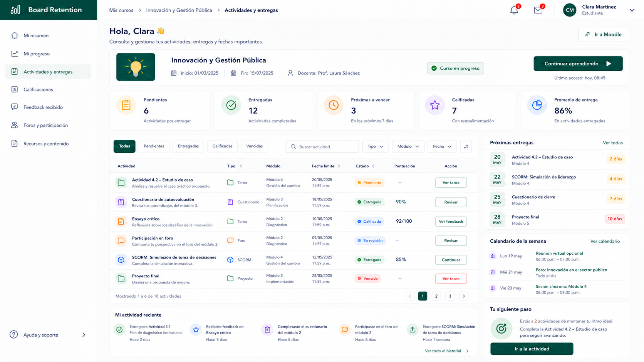Expand the Módulo filter dropdown
The width and height of the screenshot is (644, 362).
click(x=408, y=147)
